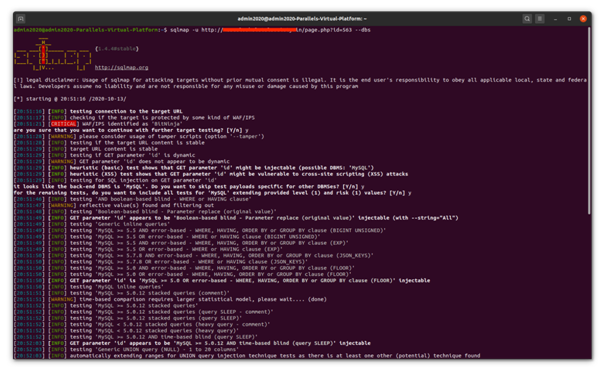Click 'testing if the target URL content is stable'

[x=137, y=142]
